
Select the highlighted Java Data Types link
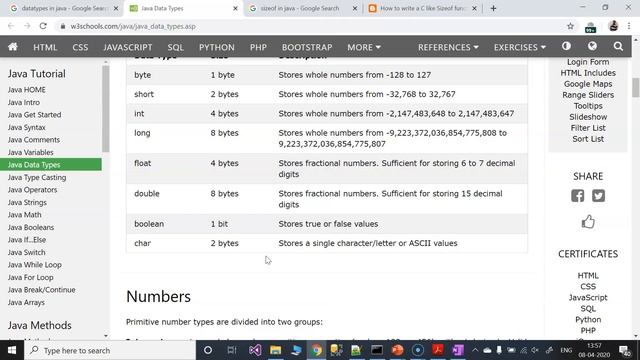51,164
